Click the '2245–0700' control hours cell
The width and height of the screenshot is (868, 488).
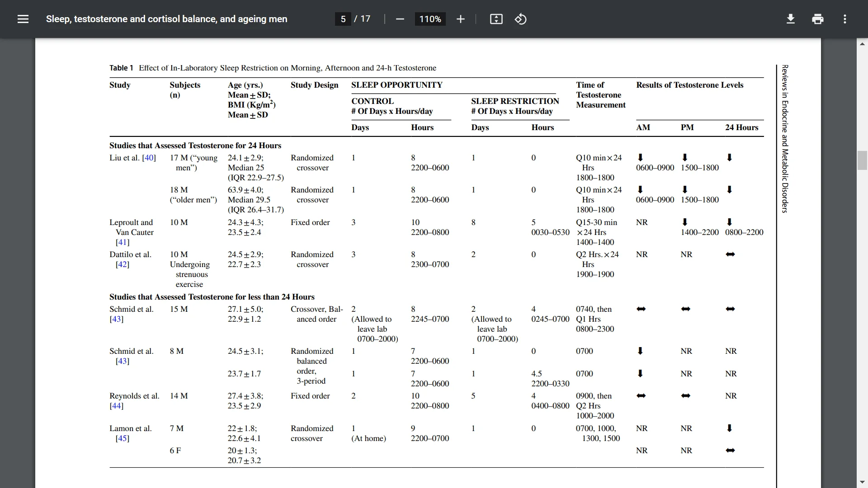(430, 319)
